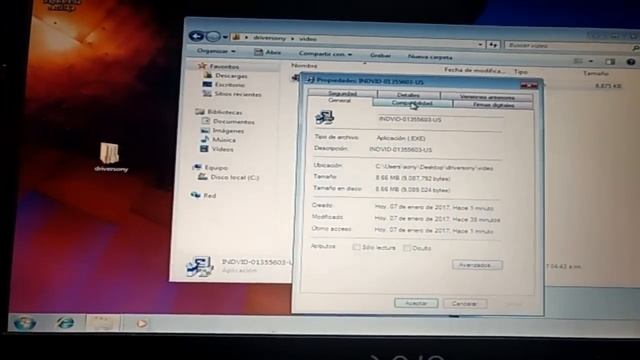Switch to the Detalles tab
The height and width of the screenshot is (360, 640).
coord(408,95)
